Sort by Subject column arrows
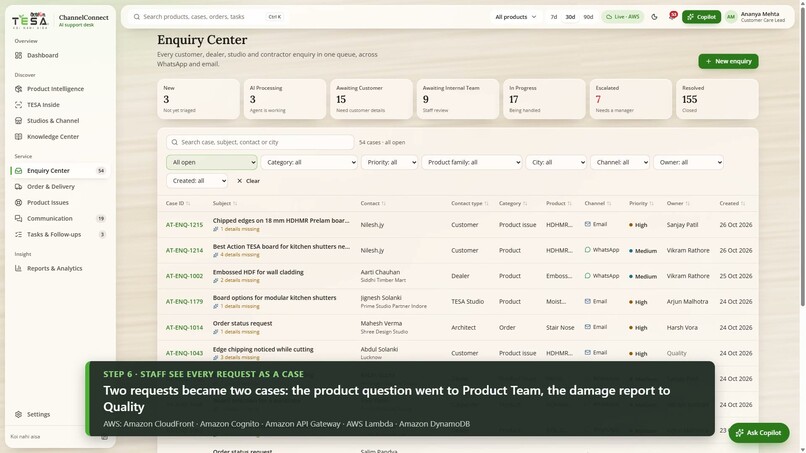This screenshot has height=453, width=806. pos(235,204)
